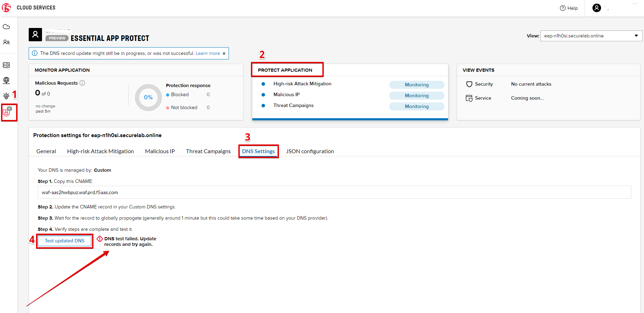This screenshot has width=644, height=313.
Task: Click the Malicious Requests info icon
Action: pos(82,83)
